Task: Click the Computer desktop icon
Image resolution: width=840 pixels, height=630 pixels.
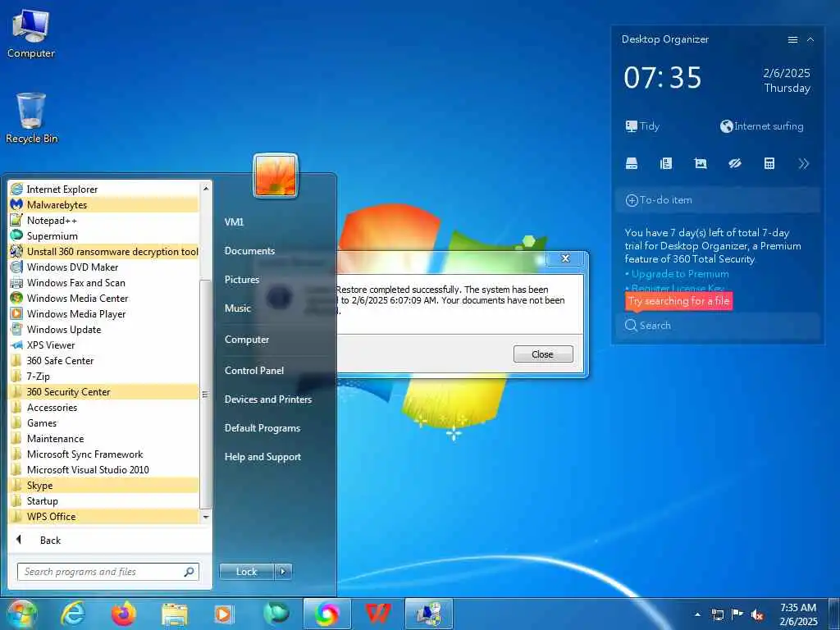Action: tap(30, 33)
